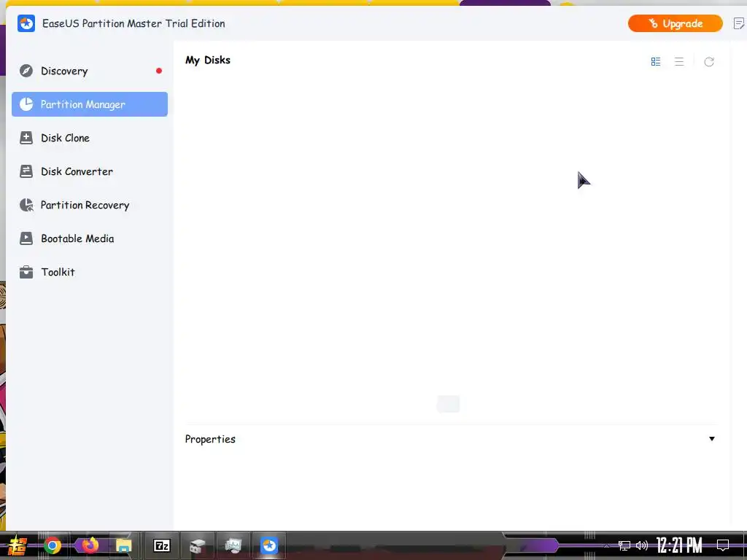Open the network icon in system tray
The width and height of the screenshot is (747, 560).
pyautogui.click(x=624, y=545)
